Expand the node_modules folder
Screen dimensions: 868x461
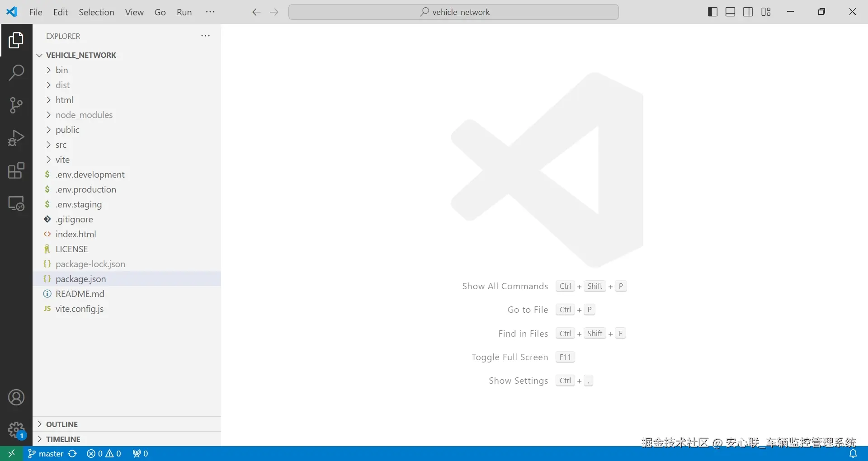tap(127, 115)
